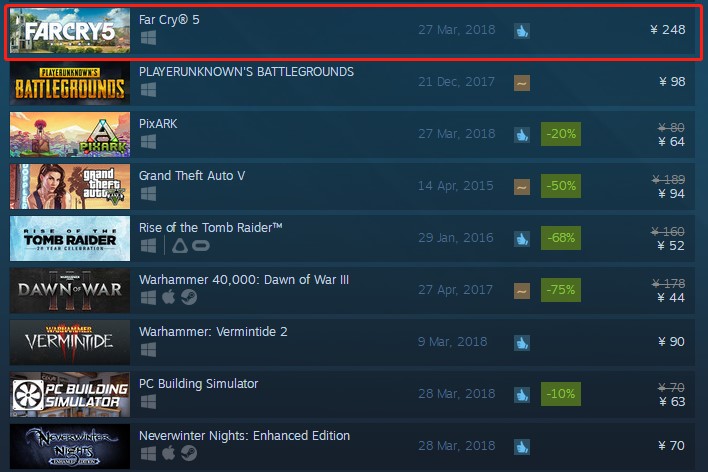Open the Dawn of War III capsule image
708x472 pixels.
(x=70, y=290)
